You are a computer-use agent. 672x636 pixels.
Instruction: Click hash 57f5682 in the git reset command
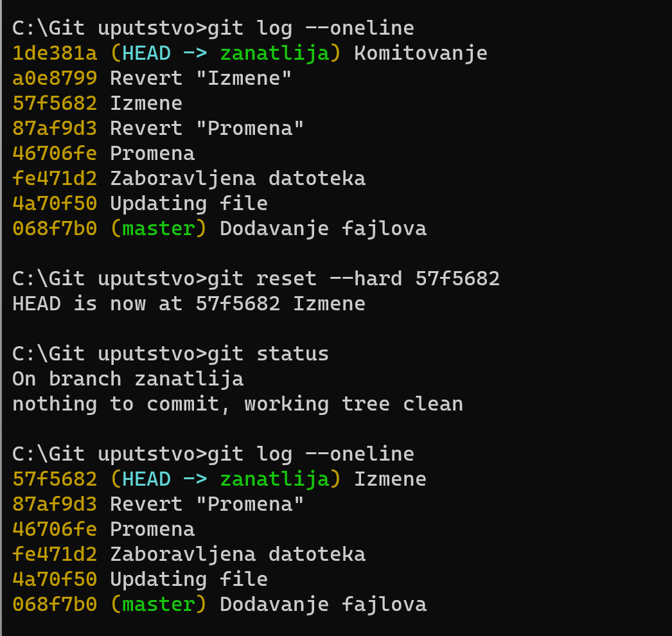457,278
